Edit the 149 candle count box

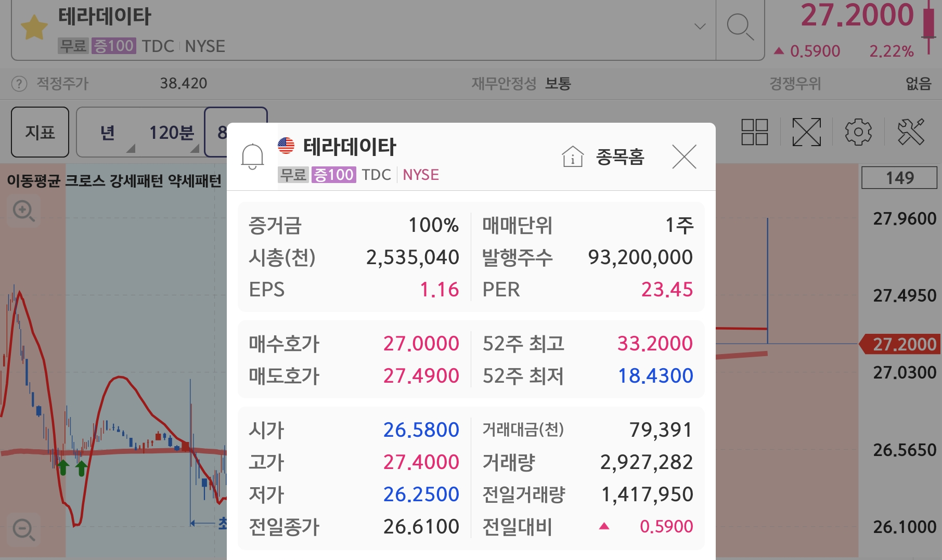899,178
